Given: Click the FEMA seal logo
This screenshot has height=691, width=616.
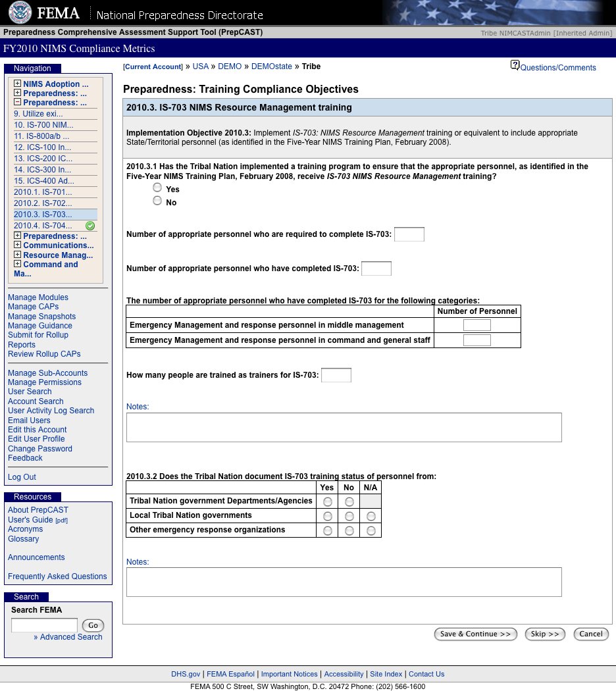Looking at the screenshot, I should pos(20,13).
